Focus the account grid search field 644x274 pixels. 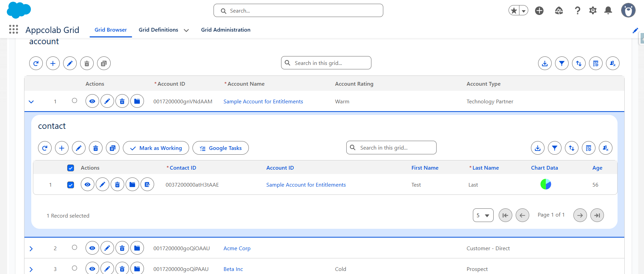point(326,63)
